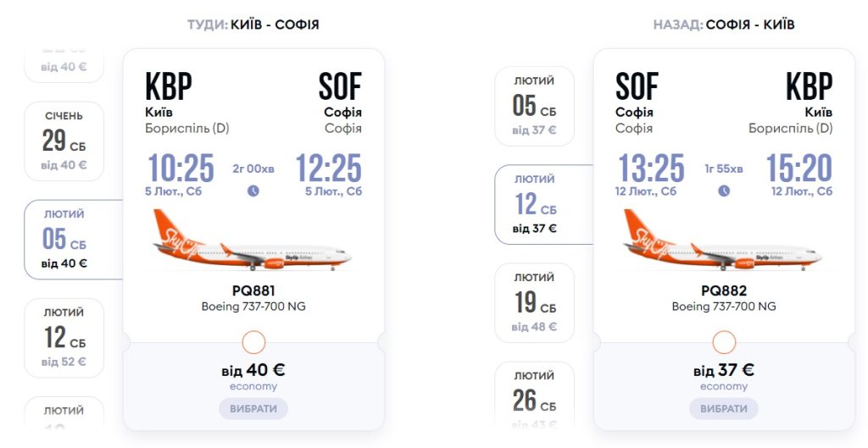Choose return date Лютий 05 from 37 €

tap(535, 106)
